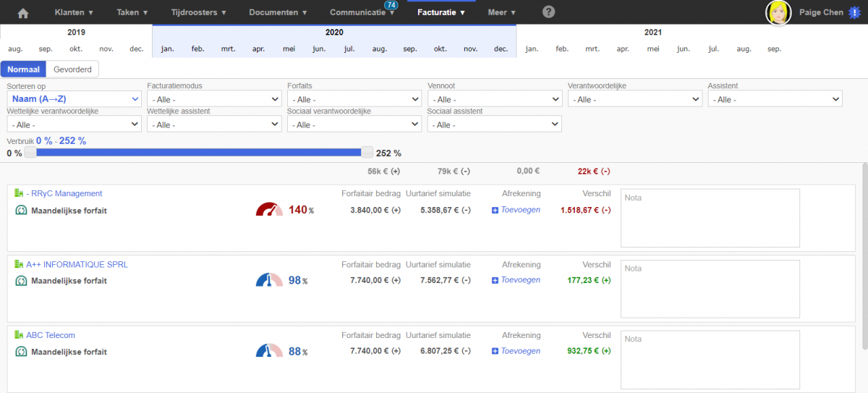Expand the Assistent filter dropdown
The width and height of the screenshot is (868, 393).
coord(775,99)
